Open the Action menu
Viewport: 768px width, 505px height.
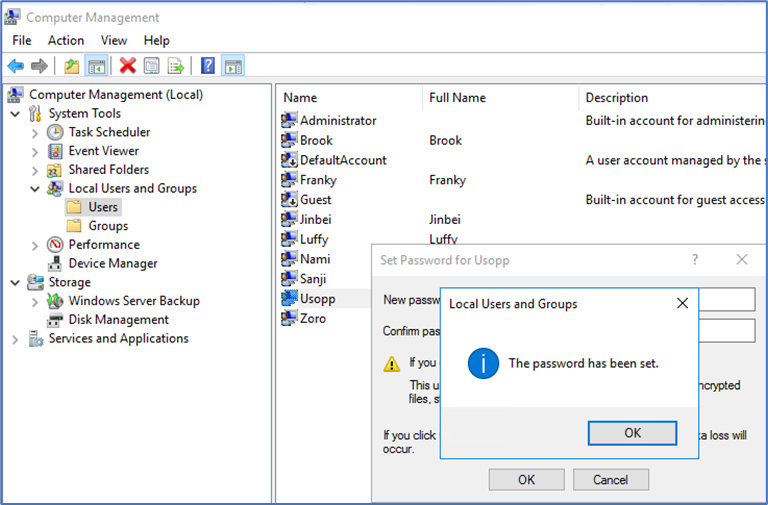(x=66, y=40)
